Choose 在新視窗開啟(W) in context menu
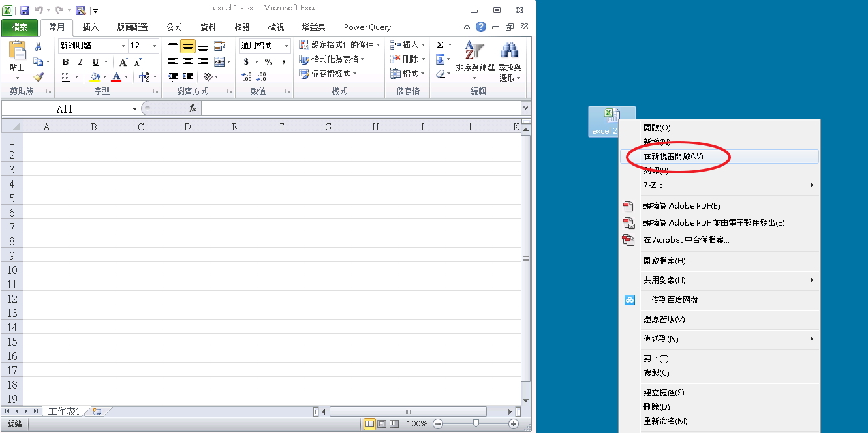Screen dimensions: 868x433 tap(719, 157)
